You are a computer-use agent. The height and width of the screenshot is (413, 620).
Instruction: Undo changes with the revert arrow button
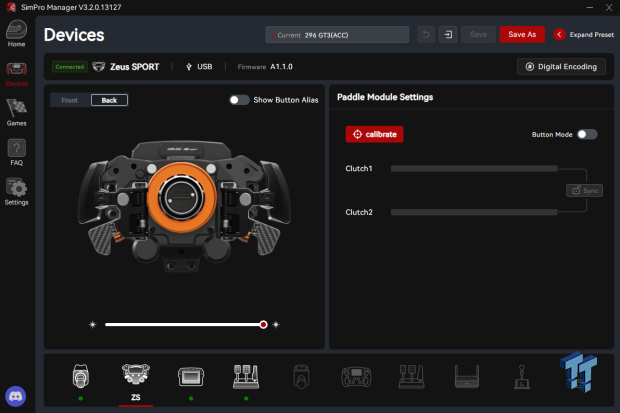pos(426,35)
